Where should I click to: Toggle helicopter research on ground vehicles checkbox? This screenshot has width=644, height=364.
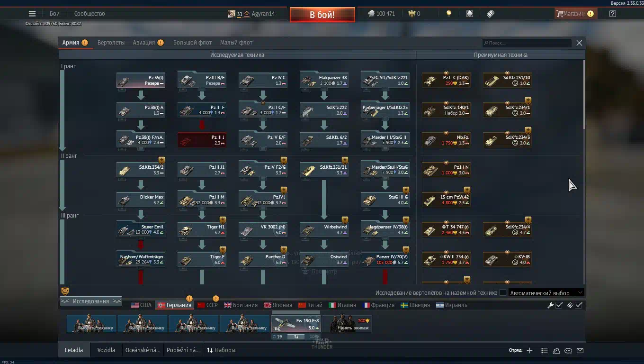503,293
